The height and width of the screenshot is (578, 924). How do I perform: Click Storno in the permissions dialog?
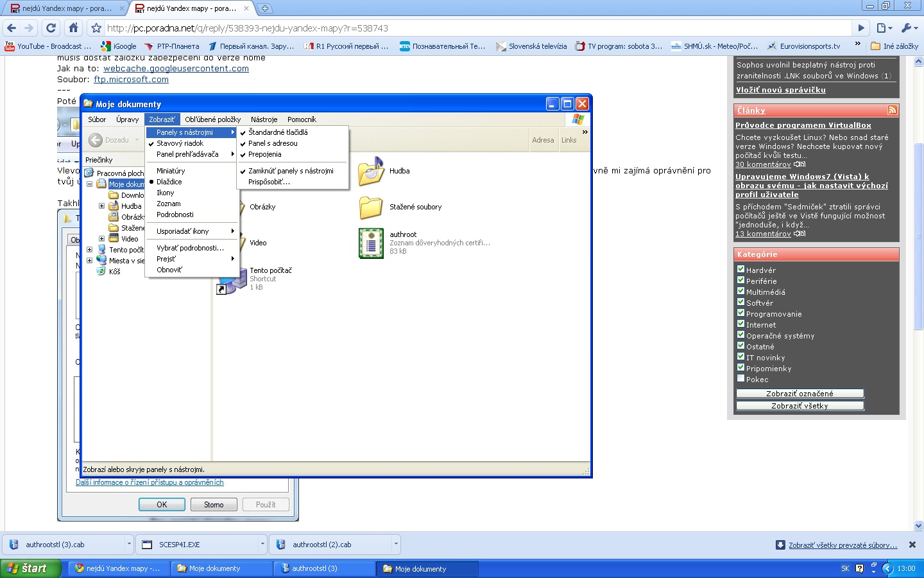(x=214, y=505)
